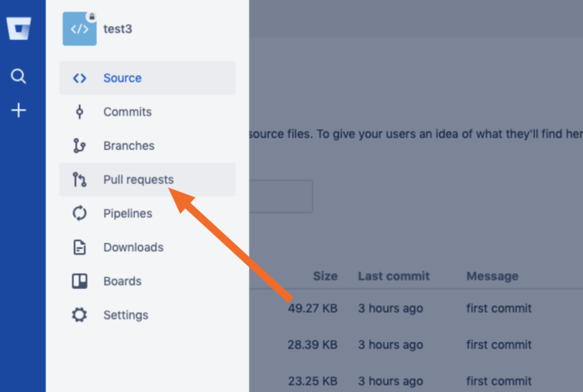Click the filter input field behind sidebar
Screen dimensions: 583x392
(x=281, y=196)
